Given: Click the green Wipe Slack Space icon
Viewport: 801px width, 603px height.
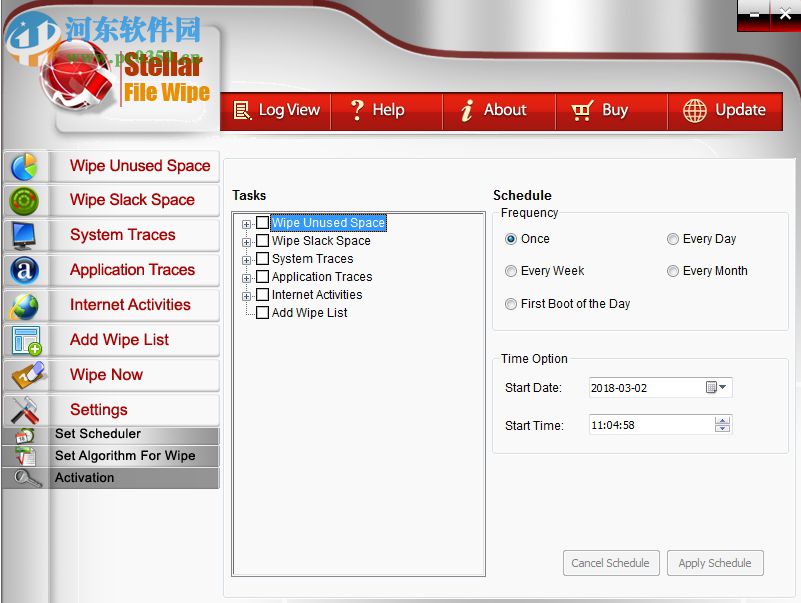Looking at the screenshot, I should pyautogui.click(x=24, y=201).
